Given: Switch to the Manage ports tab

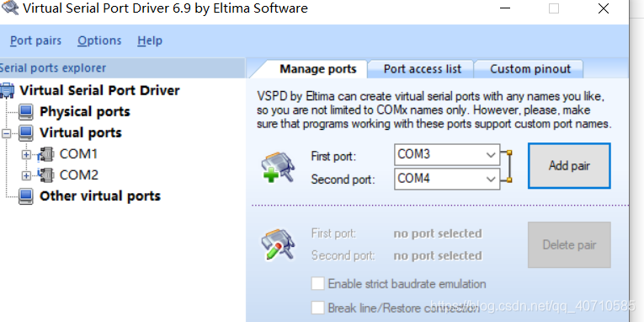Looking at the screenshot, I should point(317,69).
